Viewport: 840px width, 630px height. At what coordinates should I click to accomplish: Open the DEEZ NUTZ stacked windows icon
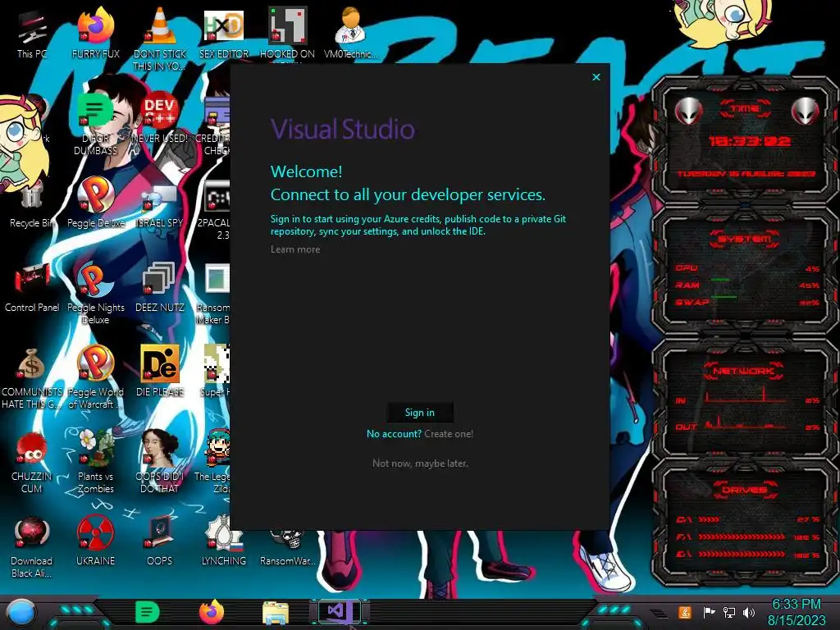160,288
